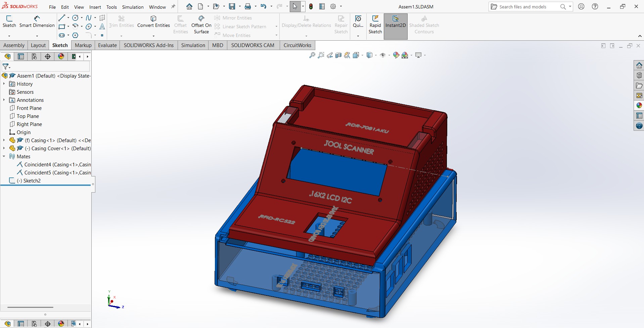Click the Zoom to Fit icon
Screen dimensions: 644x328
[x=312, y=55]
